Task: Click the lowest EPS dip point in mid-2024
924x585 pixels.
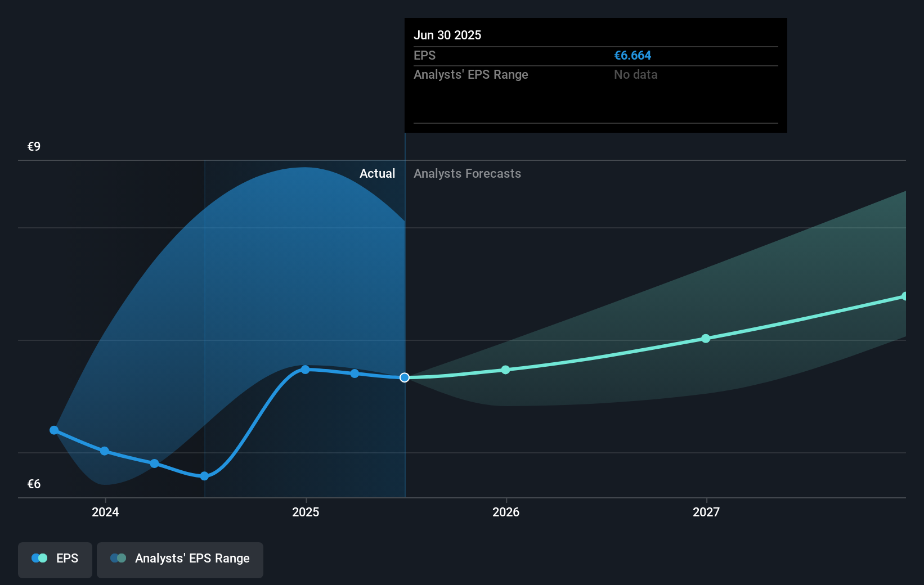Action: point(203,476)
